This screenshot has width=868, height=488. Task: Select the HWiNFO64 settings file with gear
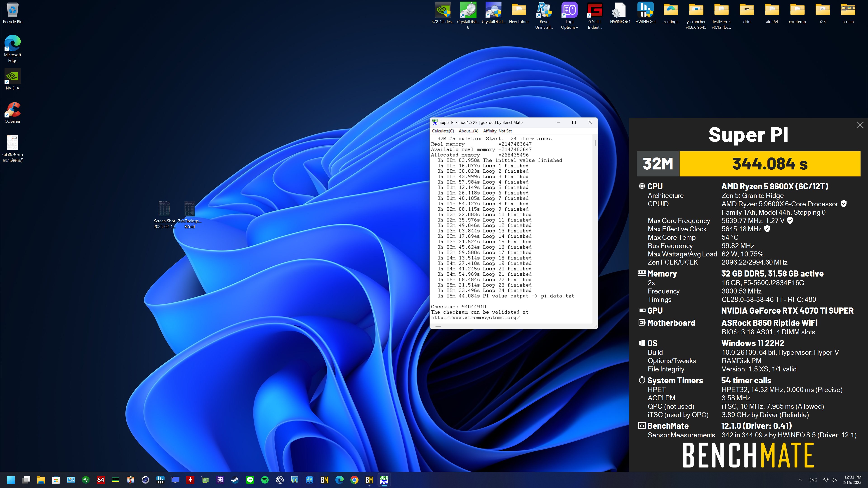[x=620, y=13]
